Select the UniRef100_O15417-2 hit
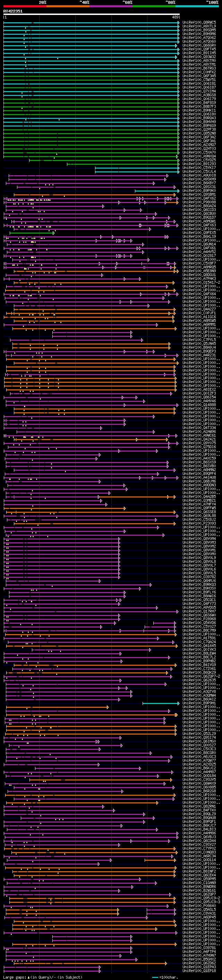The width and height of the screenshot is (222, 980). [x=201, y=282]
